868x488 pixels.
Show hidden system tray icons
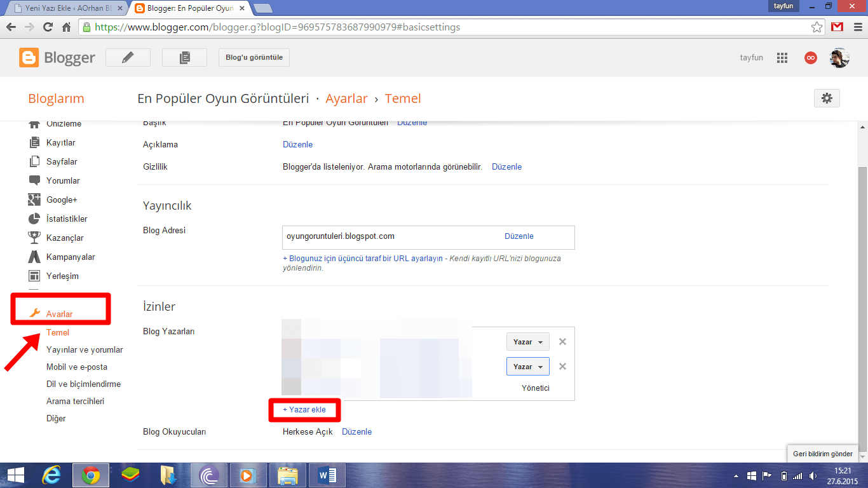click(736, 476)
